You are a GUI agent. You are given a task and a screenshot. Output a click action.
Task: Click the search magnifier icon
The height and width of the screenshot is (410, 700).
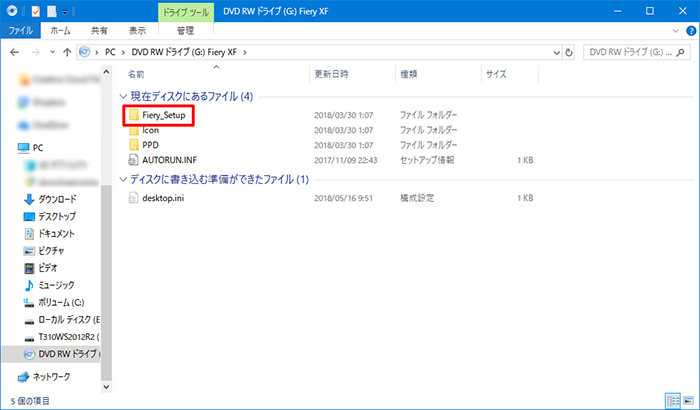tap(680, 52)
